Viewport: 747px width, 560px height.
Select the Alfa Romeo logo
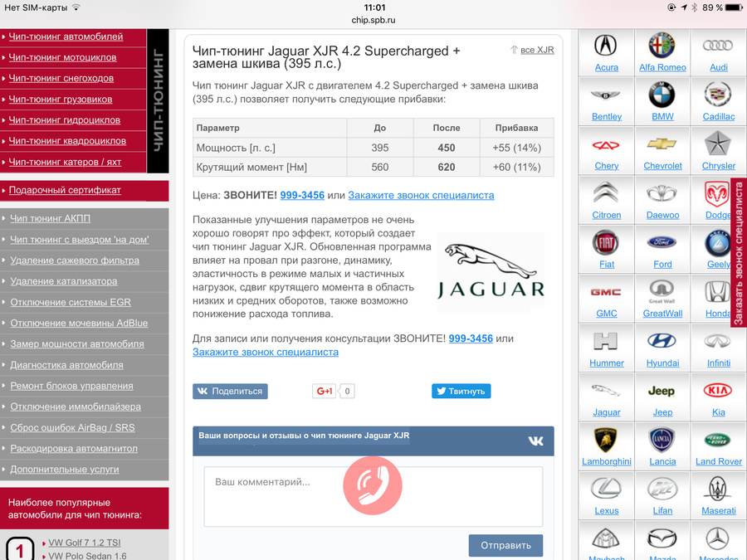pos(662,46)
